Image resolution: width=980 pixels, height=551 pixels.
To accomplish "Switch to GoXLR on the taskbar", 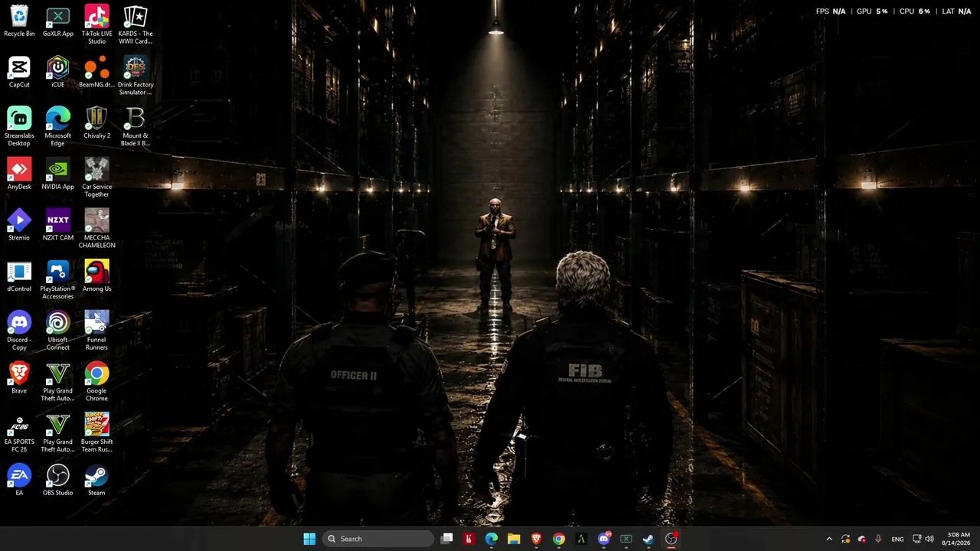I will pos(626,539).
